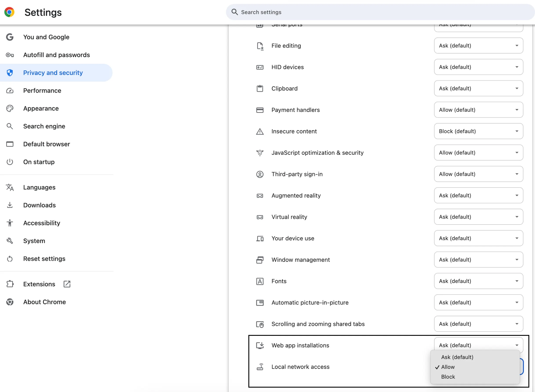Open the Performance settings section
Image resolution: width=535 pixels, height=392 pixels.
click(42, 91)
